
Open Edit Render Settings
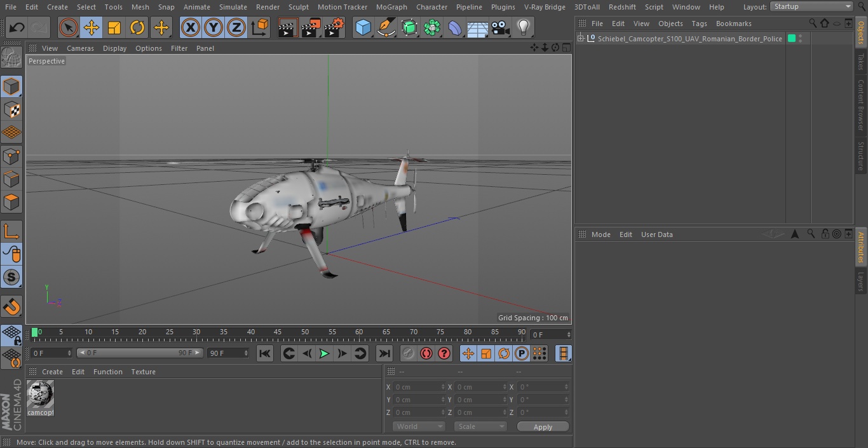pyautogui.click(x=334, y=27)
